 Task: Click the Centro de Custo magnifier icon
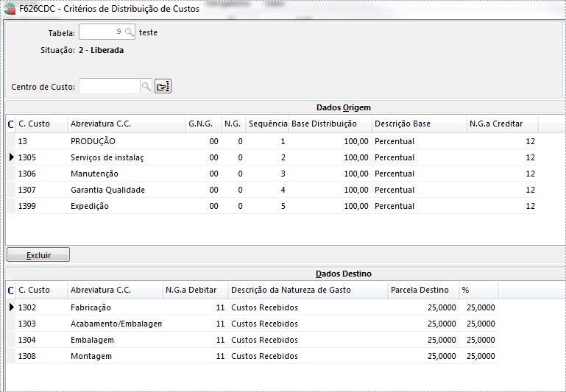(146, 87)
